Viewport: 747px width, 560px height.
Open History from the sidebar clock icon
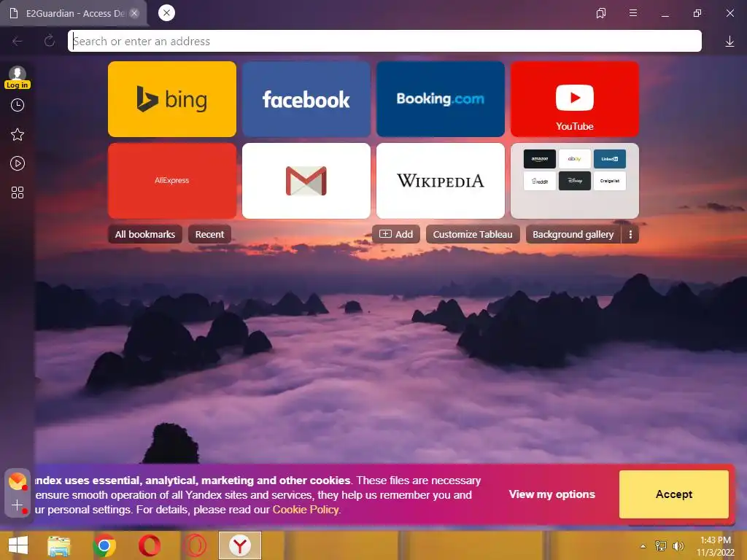point(18,105)
